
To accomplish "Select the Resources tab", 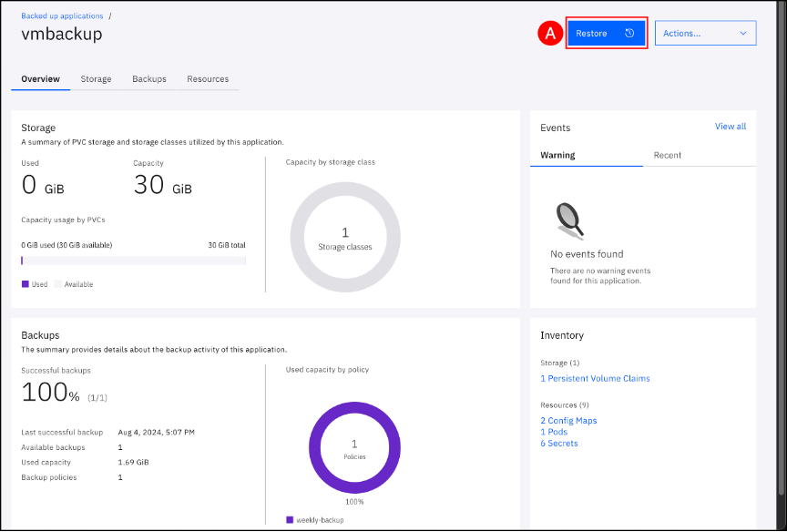I will tap(208, 79).
